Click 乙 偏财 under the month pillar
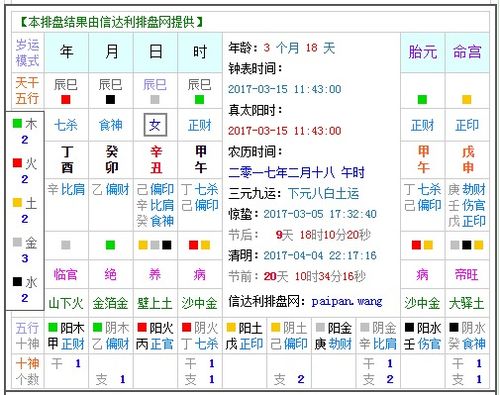Image resolution: width=500 pixels, height=395 pixels. point(111,189)
